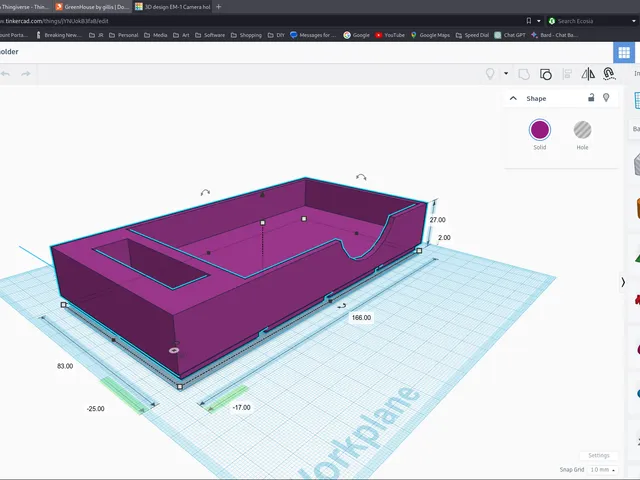
Task: Click the Show All lightbulb toolbar icon
Action: (x=490, y=74)
